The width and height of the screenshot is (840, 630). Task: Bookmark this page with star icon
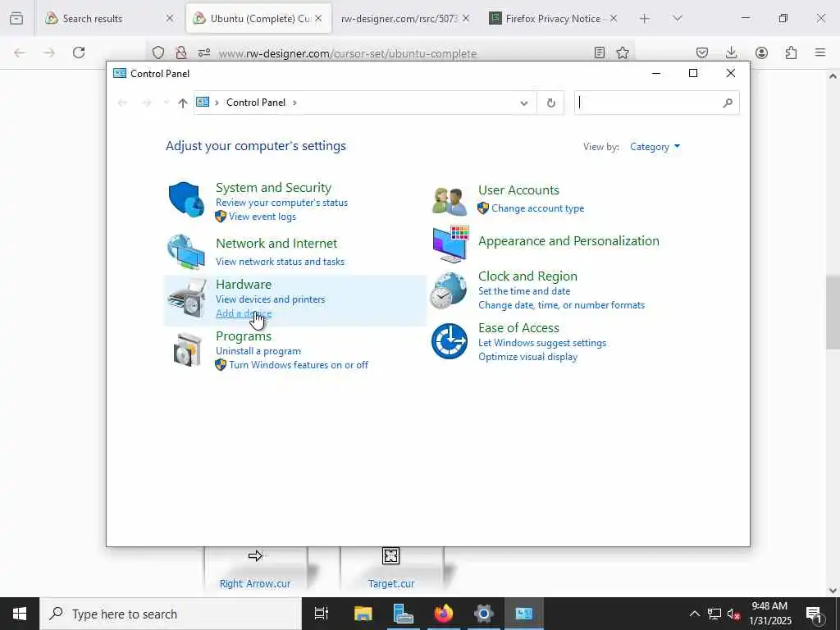coord(623,52)
